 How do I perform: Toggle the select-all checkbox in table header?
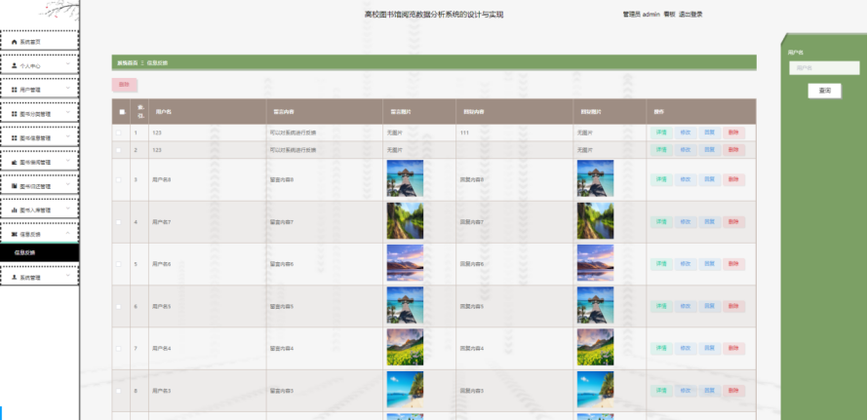(122, 112)
